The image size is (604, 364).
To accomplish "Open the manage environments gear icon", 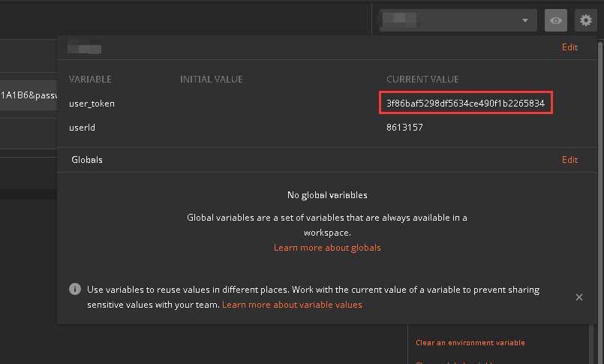I will [x=585, y=20].
